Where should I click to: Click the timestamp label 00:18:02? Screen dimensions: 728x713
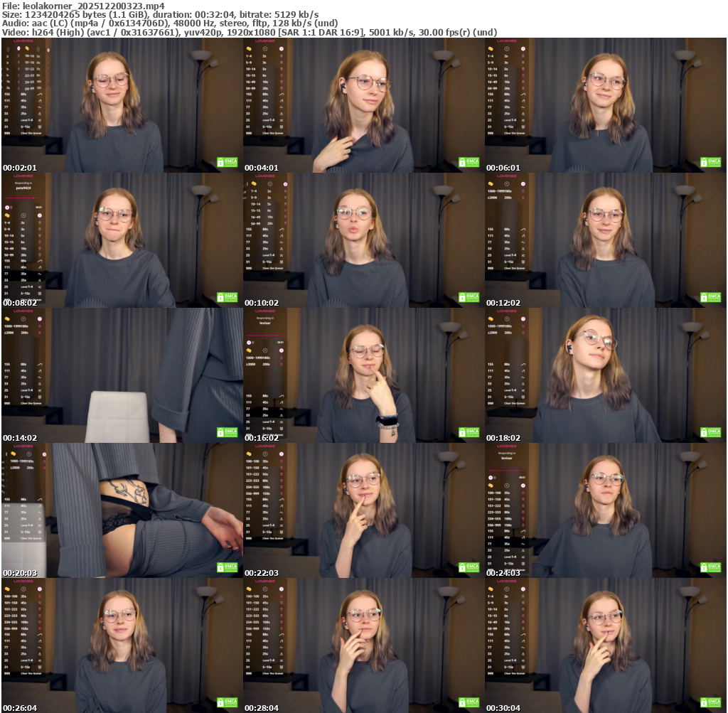[503, 438]
